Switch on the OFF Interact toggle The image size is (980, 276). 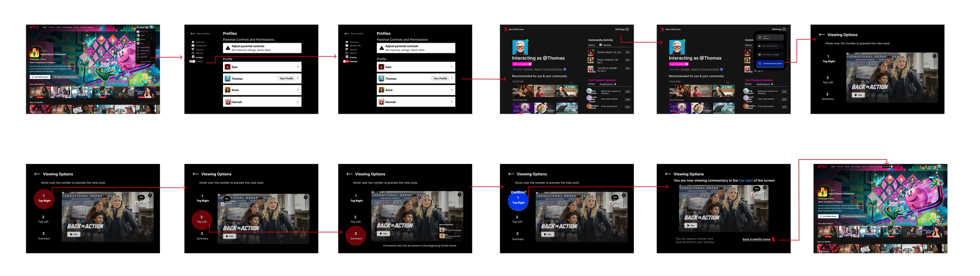192,62
